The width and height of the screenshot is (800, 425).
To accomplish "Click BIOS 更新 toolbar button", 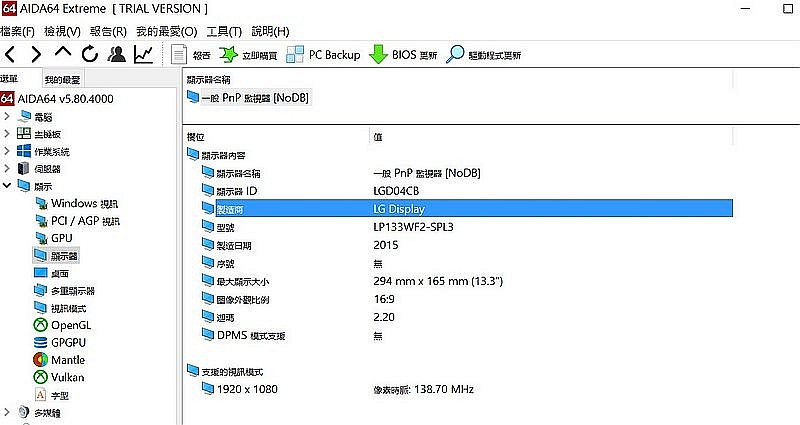I will 403,55.
